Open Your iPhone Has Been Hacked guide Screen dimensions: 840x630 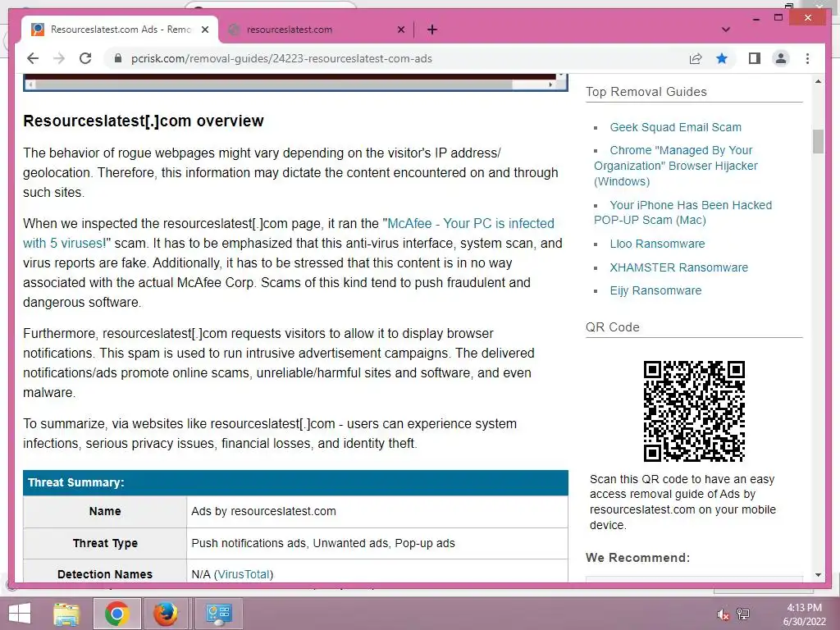click(x=683, y=212)
